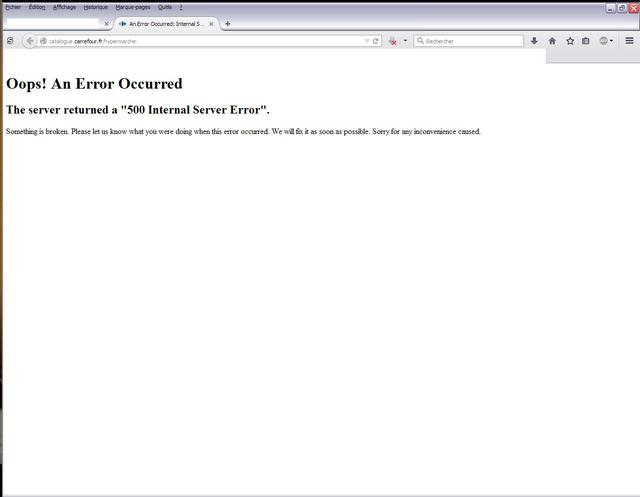
Task: Reload the page with the refresh icon
Action: (376, 41)
